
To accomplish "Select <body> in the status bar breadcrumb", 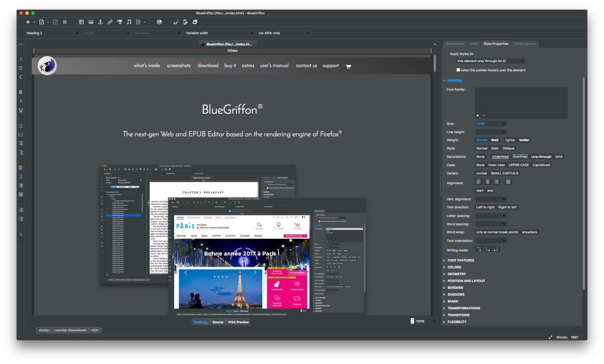I will (x=44, y=330).
